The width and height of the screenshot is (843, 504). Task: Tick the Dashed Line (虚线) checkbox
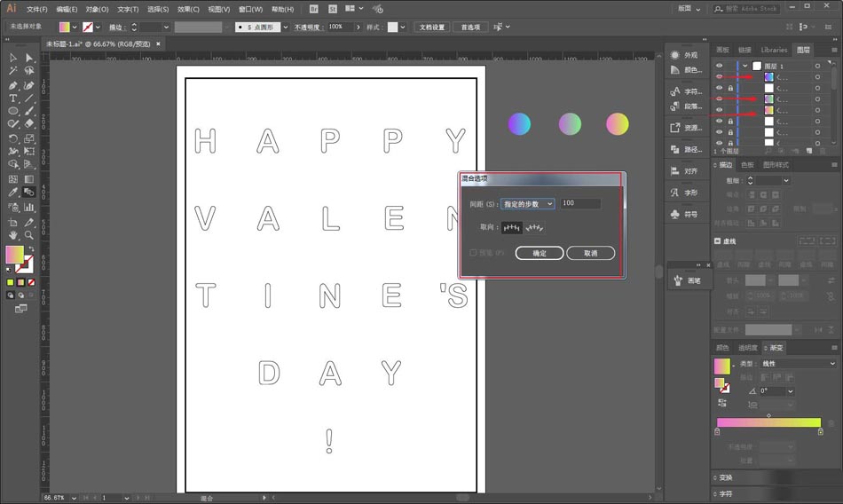(x=717, y=241)
